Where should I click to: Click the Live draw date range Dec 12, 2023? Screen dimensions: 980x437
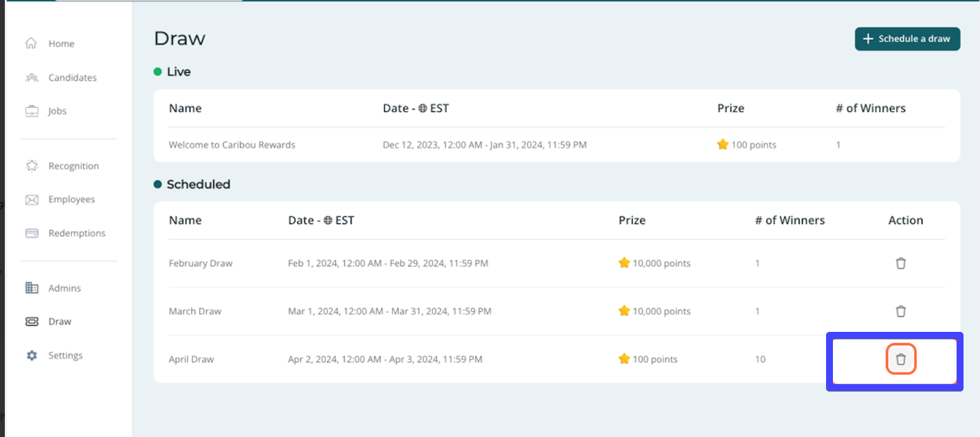tap(485, 145)
